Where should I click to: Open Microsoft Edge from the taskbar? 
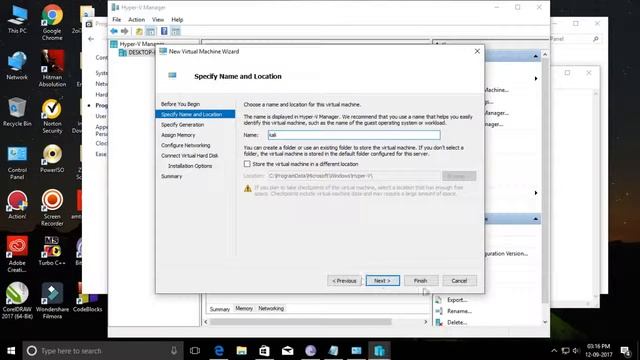(x=219, y=351)
